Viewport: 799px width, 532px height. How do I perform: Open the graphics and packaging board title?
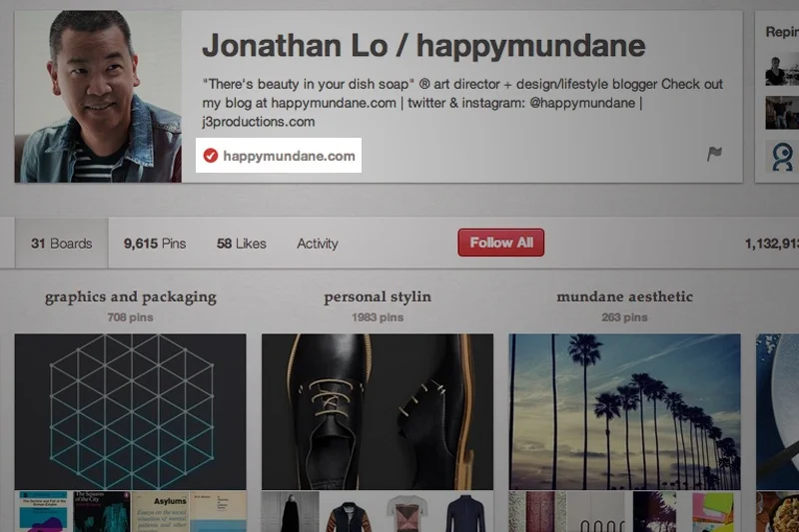click(x=131, y=296)
